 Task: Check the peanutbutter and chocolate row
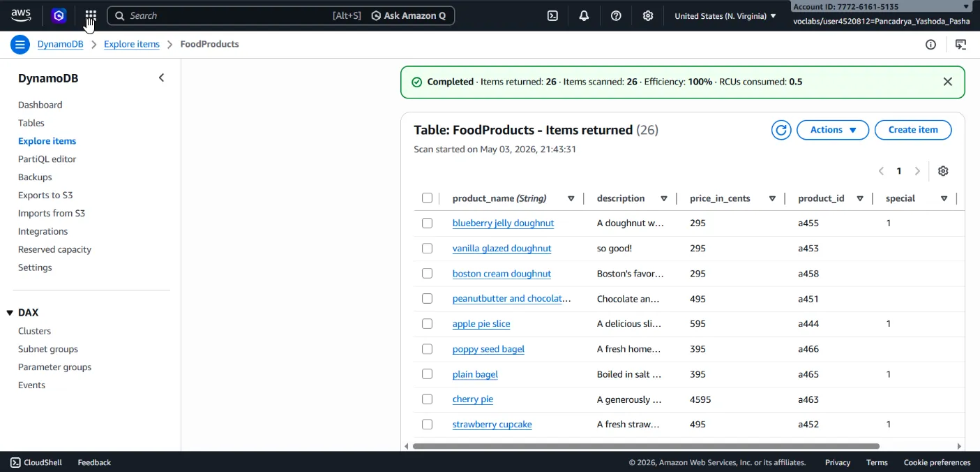click(427, 299)
